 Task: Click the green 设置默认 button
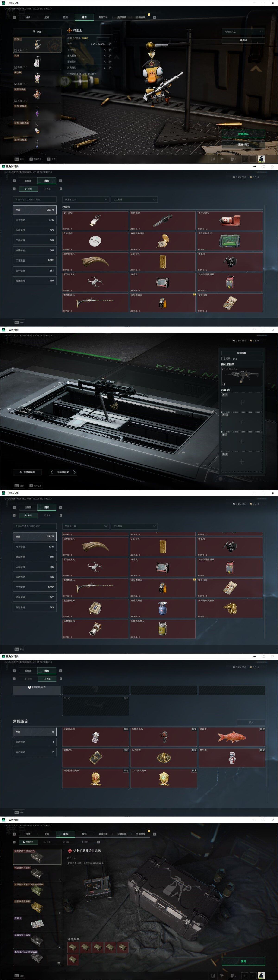(x=243, y=134)
